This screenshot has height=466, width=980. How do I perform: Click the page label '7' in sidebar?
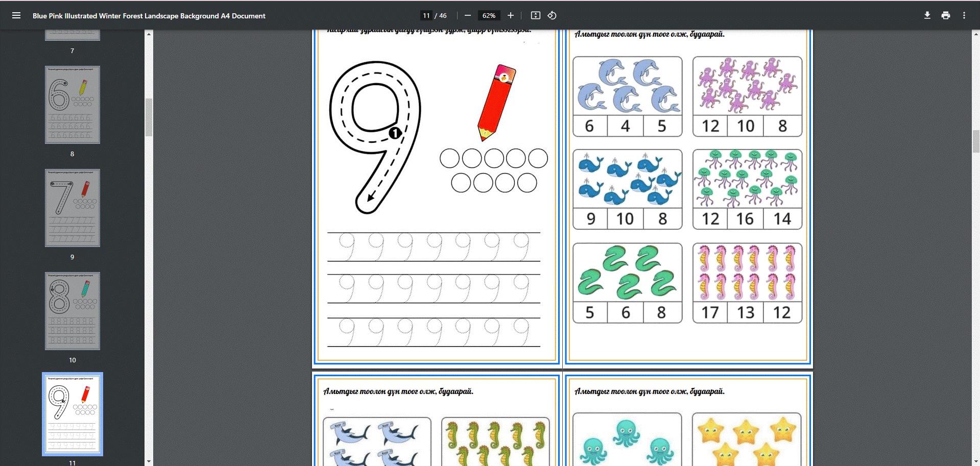[72, 51]
